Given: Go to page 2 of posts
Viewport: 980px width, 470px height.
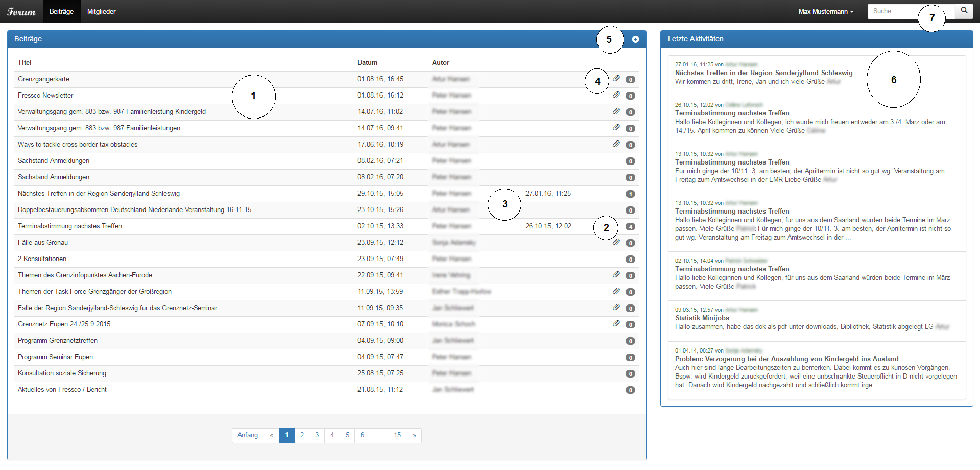Looking at the screenshot, I should (302, 435).
